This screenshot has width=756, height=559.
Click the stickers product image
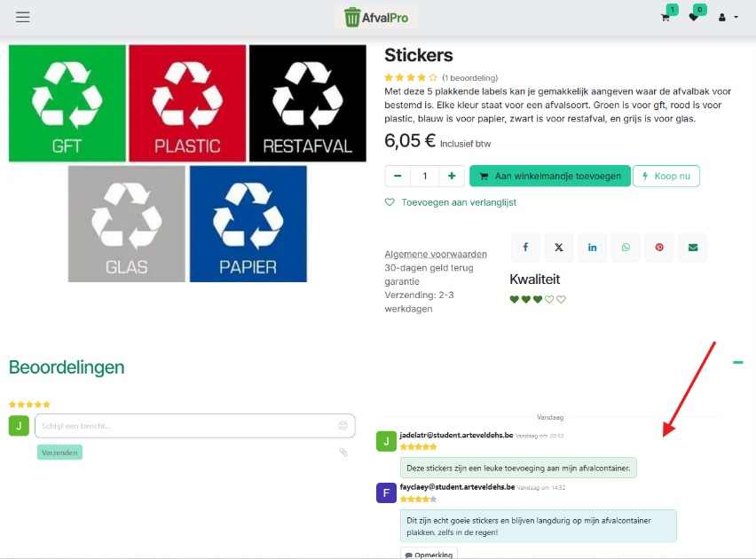click(187, 163)
